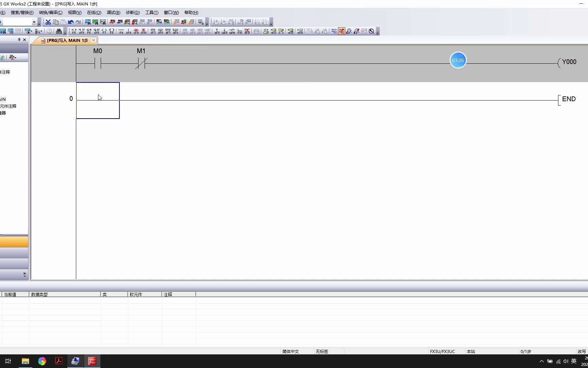Viewport: 588px width, 368px height.
Task: Select the [PRG]写入 MAIN 1步 tab
Action: tap(67, 41)
